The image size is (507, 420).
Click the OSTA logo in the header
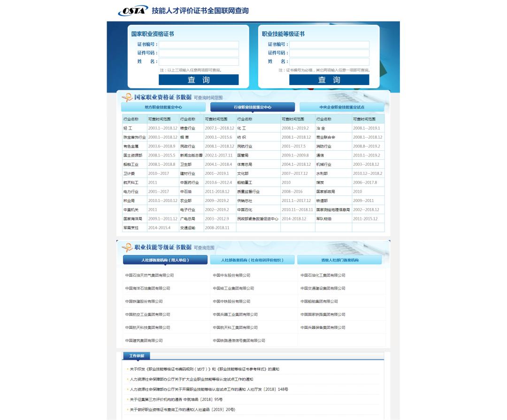coord(133,11)
